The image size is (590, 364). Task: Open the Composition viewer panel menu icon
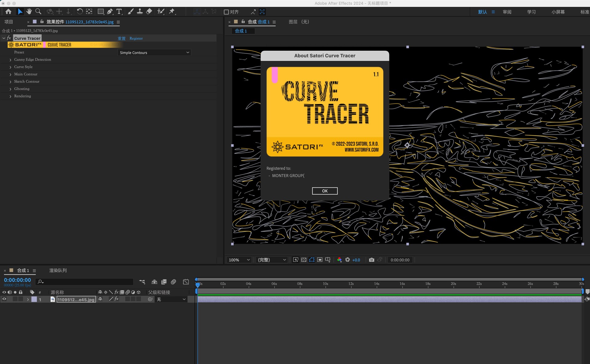click(274, 22)
